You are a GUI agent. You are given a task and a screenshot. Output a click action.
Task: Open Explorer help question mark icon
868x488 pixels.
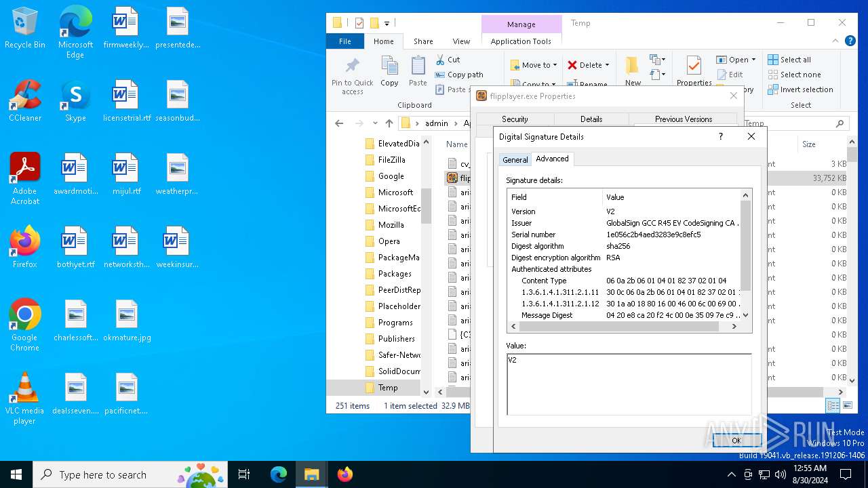(x=850, y=41)
